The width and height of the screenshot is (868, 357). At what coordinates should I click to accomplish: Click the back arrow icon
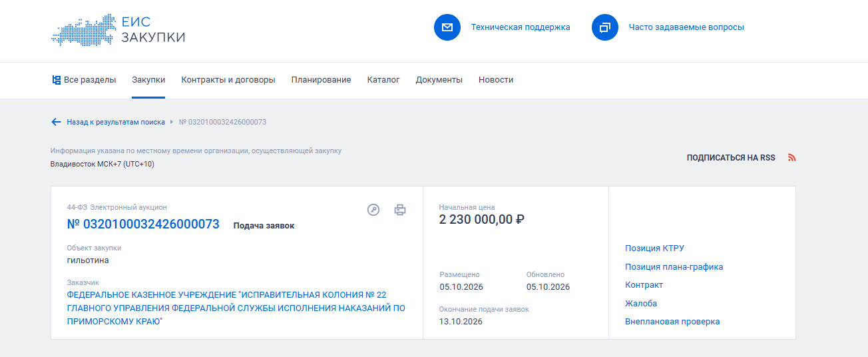[x=56, y=122]
